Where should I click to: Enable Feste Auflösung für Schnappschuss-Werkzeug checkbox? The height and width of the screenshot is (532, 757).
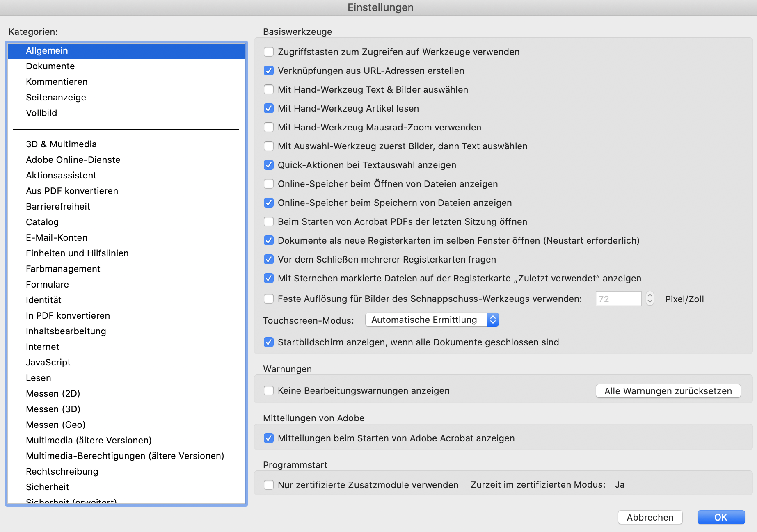[x=269, y=299]
